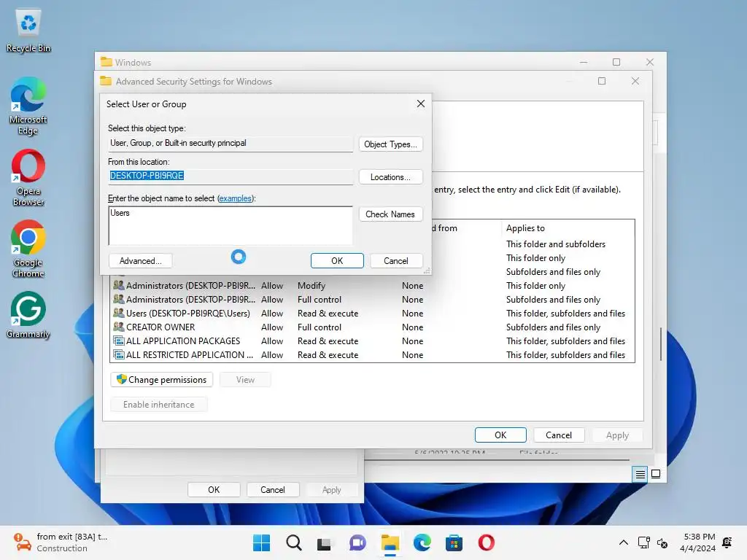Open network status tray icon
Screen dimensions: 747x560
coord(643,542)
